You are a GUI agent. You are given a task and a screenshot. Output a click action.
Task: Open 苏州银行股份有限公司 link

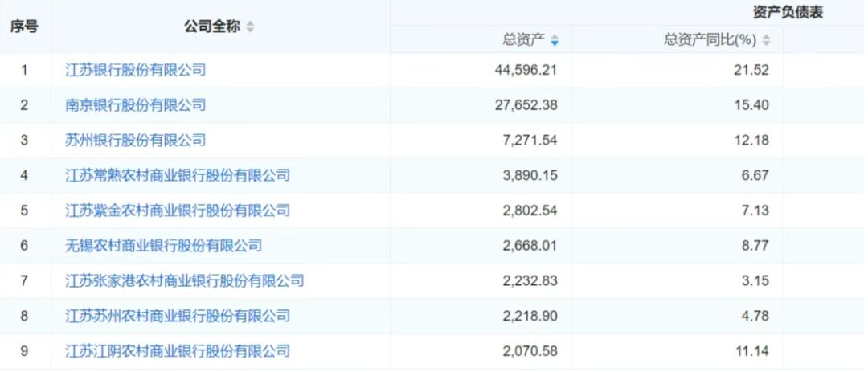[x=136, y=140]
